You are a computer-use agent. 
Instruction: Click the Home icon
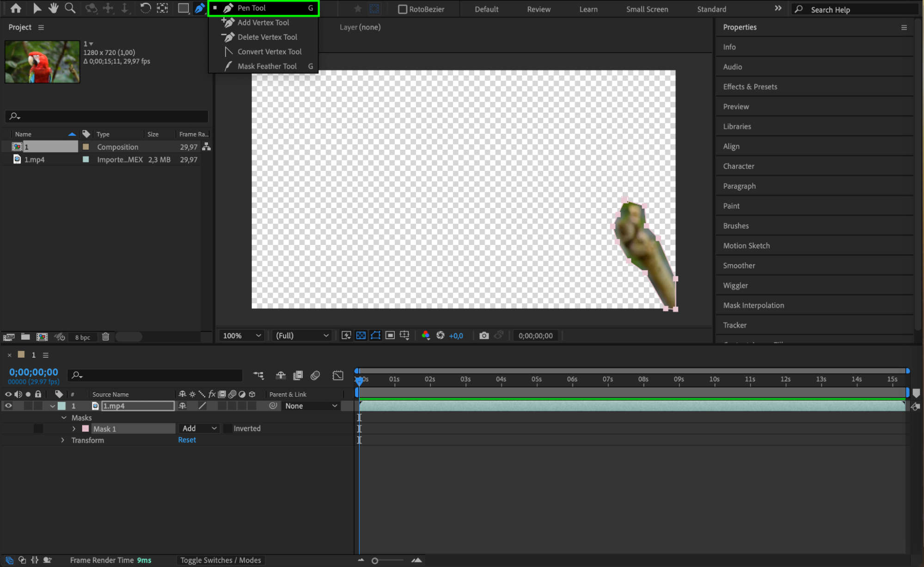tap(16, 8)
